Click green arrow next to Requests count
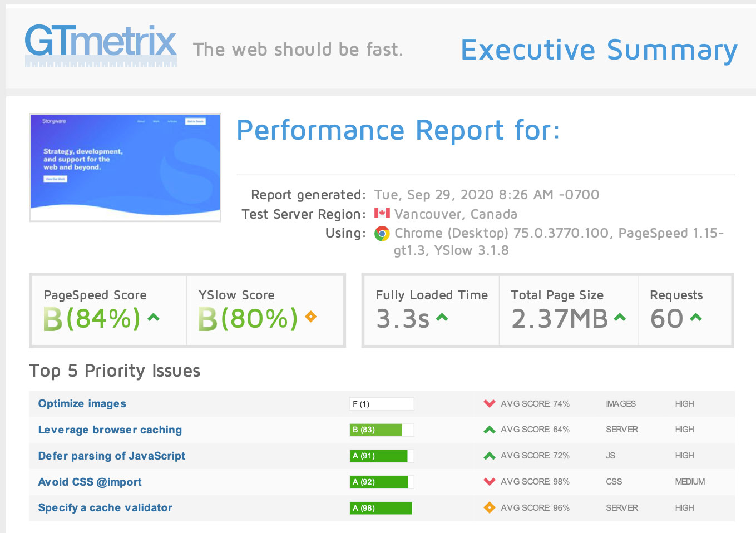Screen dimensions: 756x533 pos(696,318)
